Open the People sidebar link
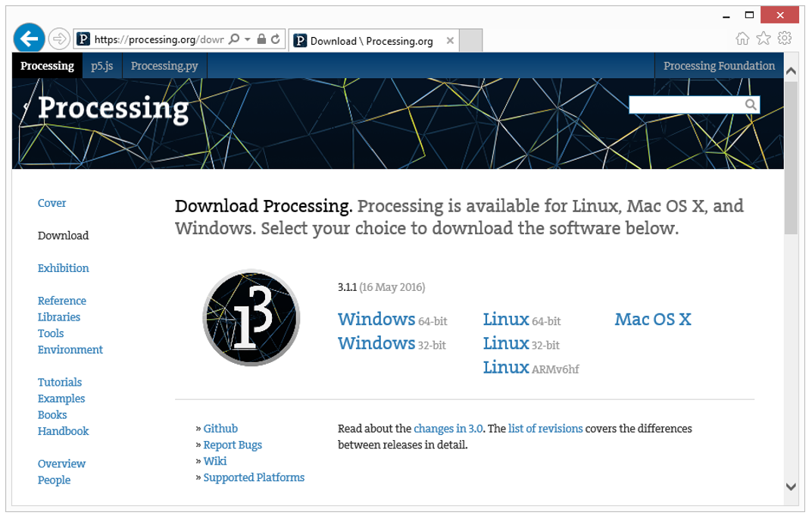Image resolution: width=812 pixels, height=522 pixels. coord(54,480)
